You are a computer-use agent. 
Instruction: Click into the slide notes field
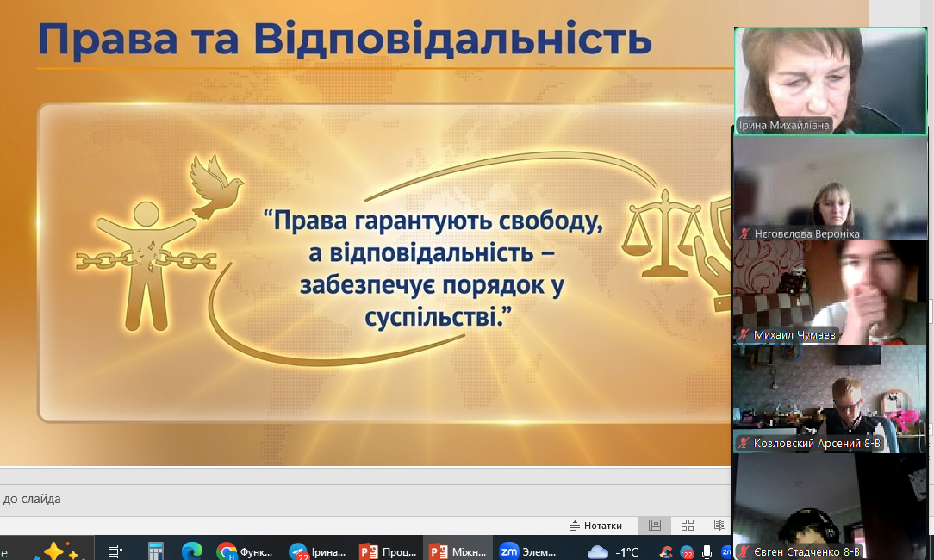tap(345, 499)
